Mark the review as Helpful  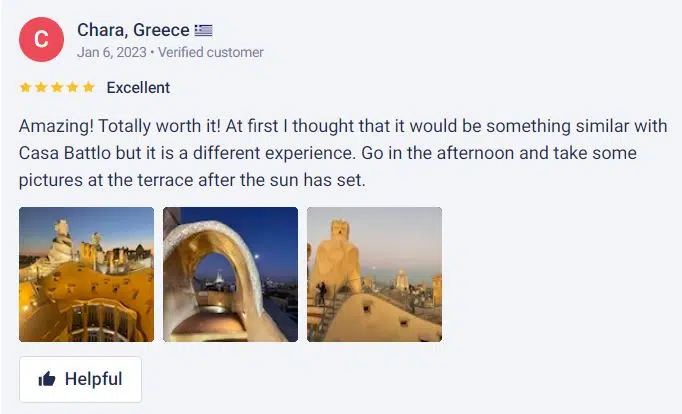tap(80, 379)
